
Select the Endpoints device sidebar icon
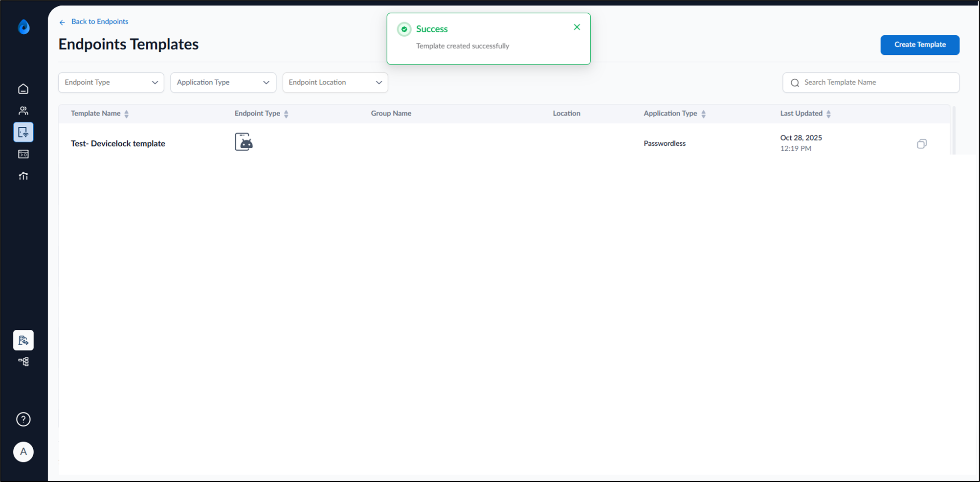click(23, 132)
